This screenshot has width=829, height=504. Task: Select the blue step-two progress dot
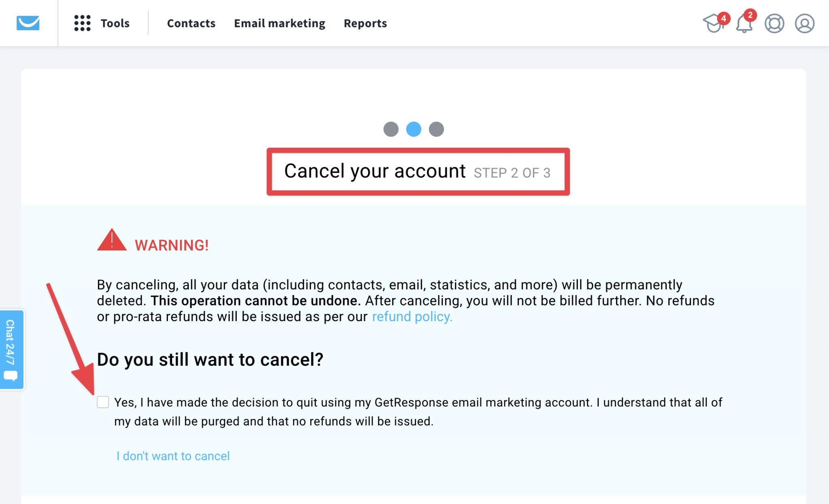click(414, 129)
